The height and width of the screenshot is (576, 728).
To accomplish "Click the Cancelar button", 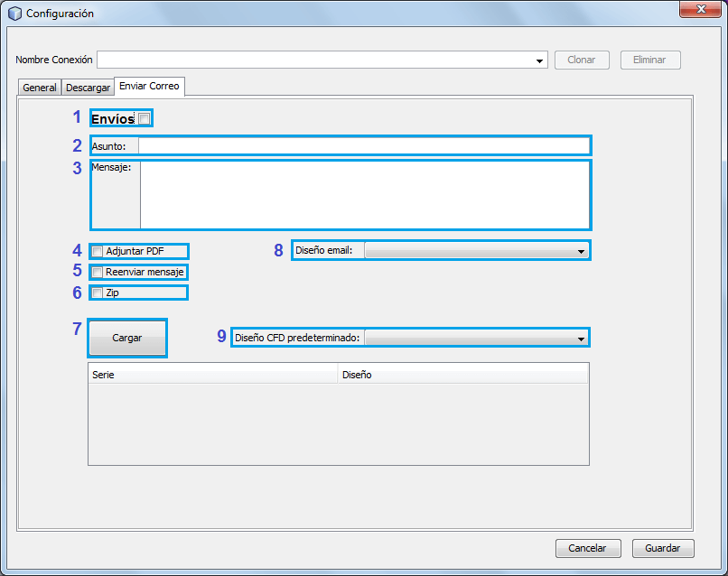I will 587,548.
